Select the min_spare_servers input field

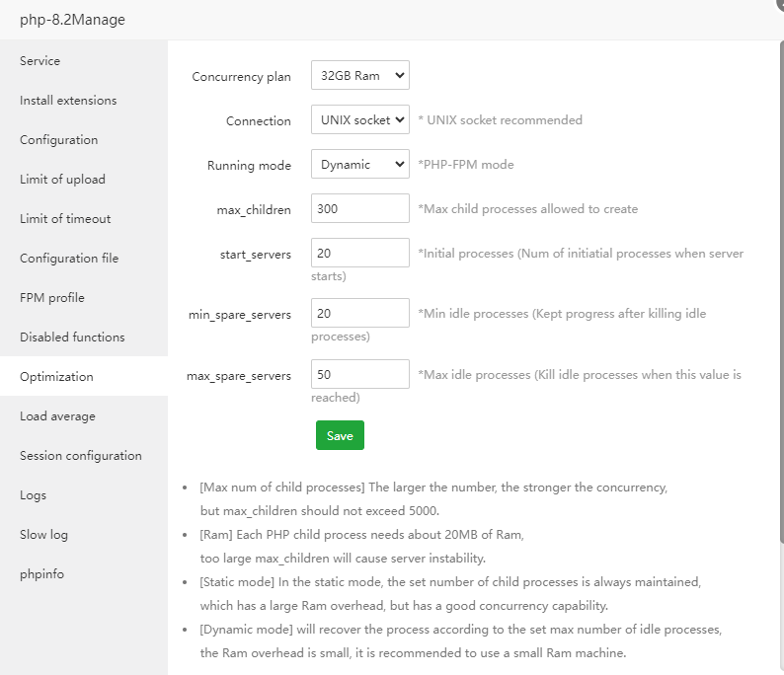click(x=359, y=313)
